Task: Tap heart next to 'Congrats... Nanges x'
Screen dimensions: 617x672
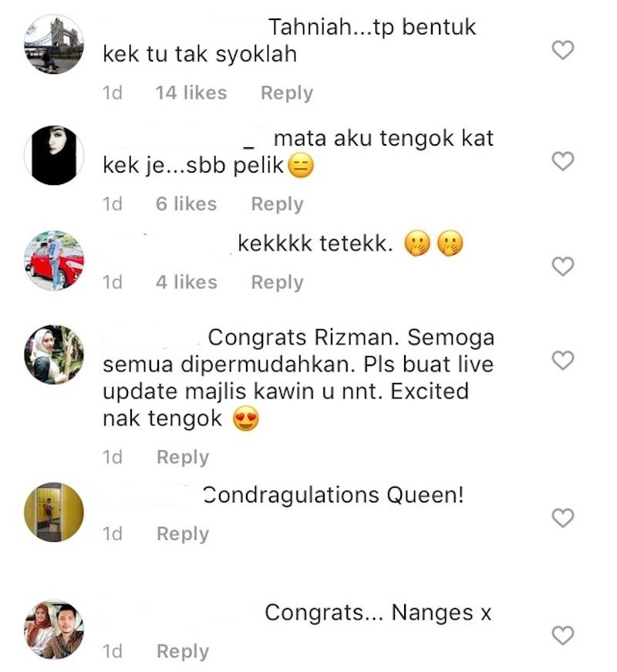Action: (x=562, y=635)
